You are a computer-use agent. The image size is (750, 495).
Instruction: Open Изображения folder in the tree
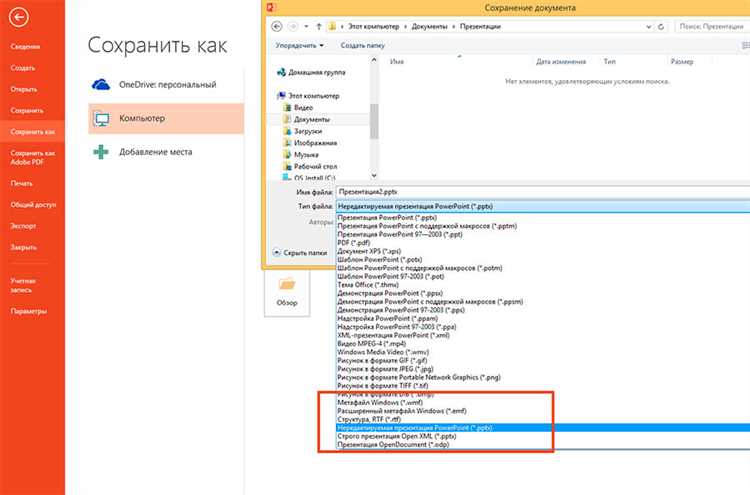click(x=310, y=143)
